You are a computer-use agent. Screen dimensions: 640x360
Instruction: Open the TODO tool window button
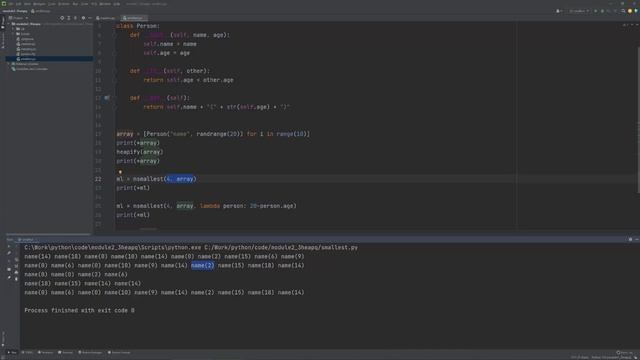click(x=28, y=352)
